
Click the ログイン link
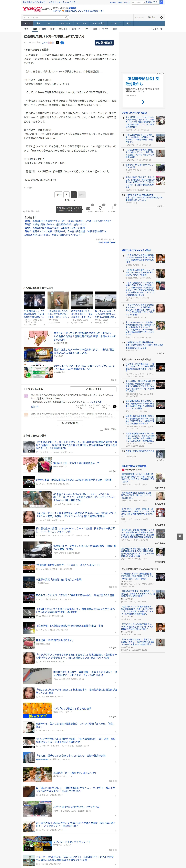click(x=57, y=11)
